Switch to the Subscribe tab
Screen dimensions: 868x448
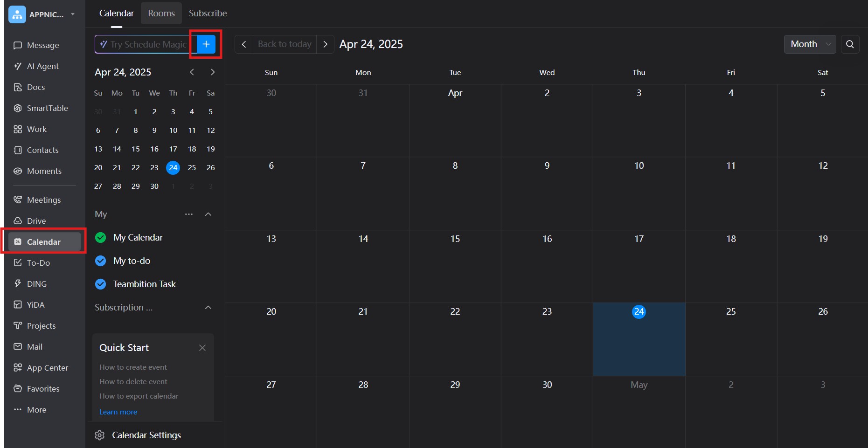(x=208, y=13)
